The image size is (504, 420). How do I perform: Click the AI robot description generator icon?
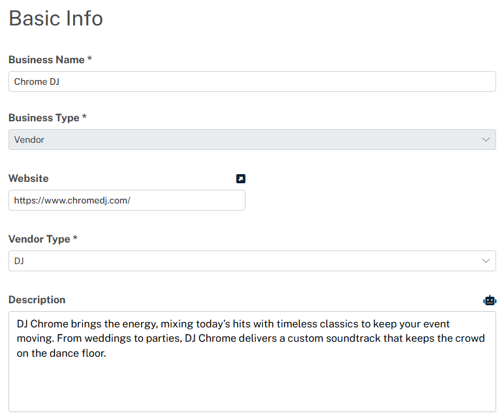490,300
